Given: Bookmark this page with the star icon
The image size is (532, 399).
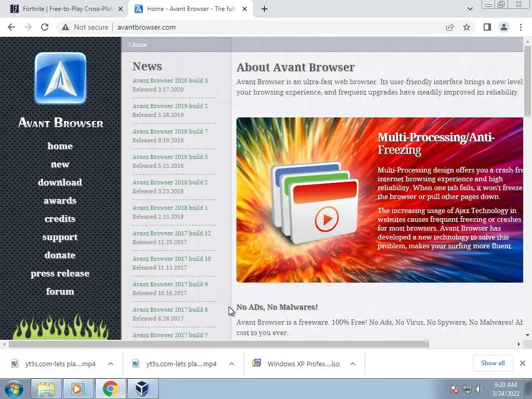Looking at the screenshot, I should pyautogui.click(x=467, y=27).
